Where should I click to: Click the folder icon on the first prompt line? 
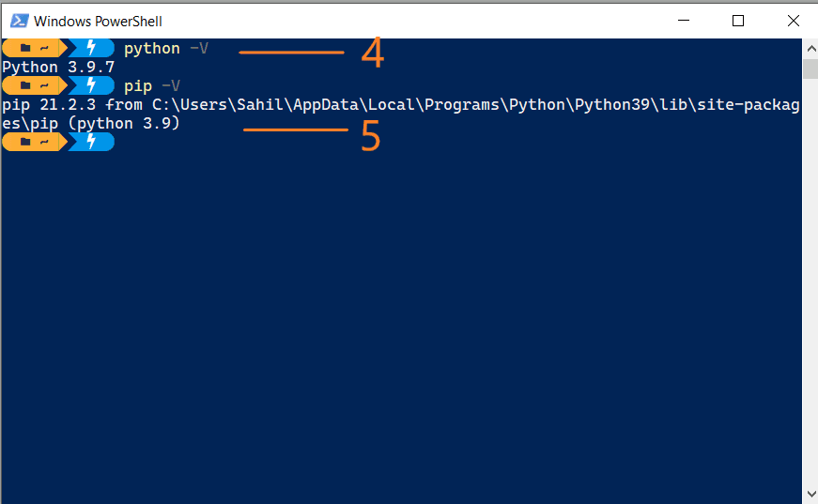pyautogui.click(x=25, y=48)
